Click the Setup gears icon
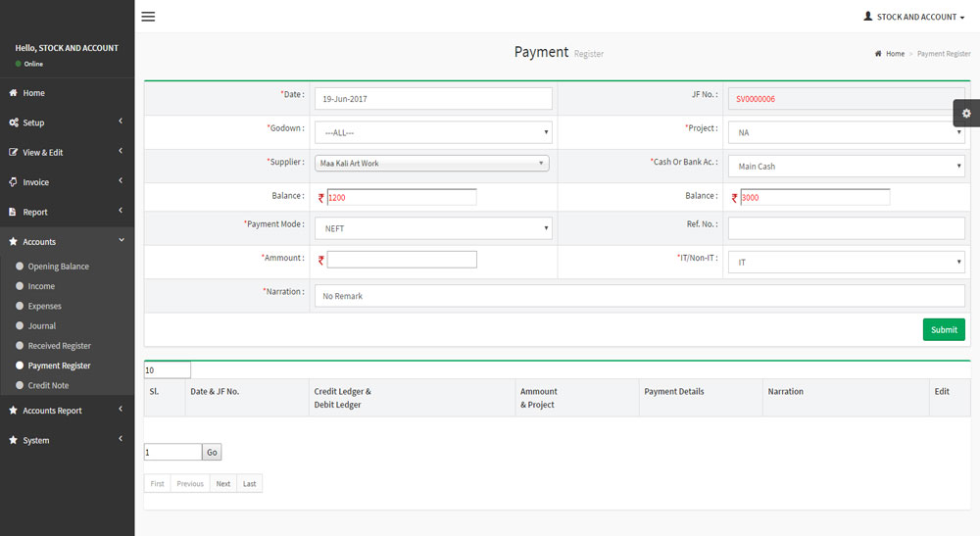 coord(13,122)
